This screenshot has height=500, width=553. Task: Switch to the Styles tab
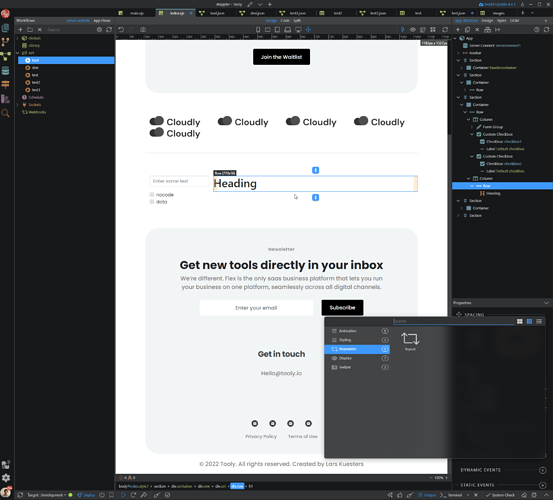[501, 20]
